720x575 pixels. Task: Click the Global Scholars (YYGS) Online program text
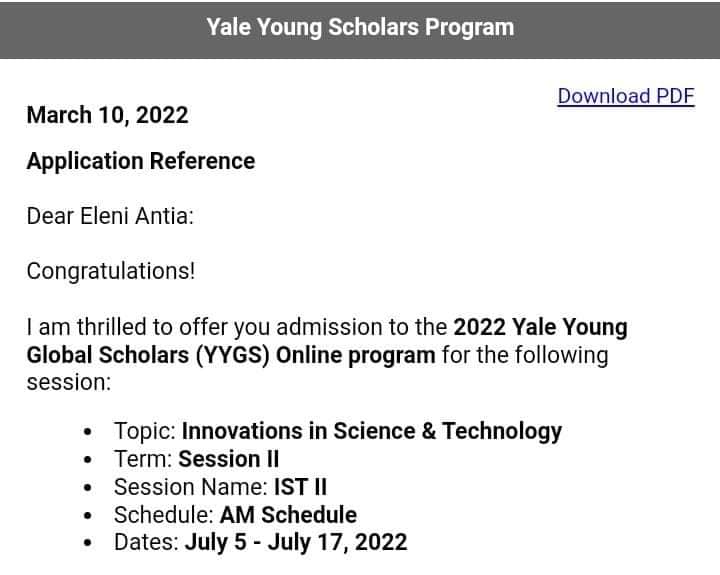pos(230,355)
